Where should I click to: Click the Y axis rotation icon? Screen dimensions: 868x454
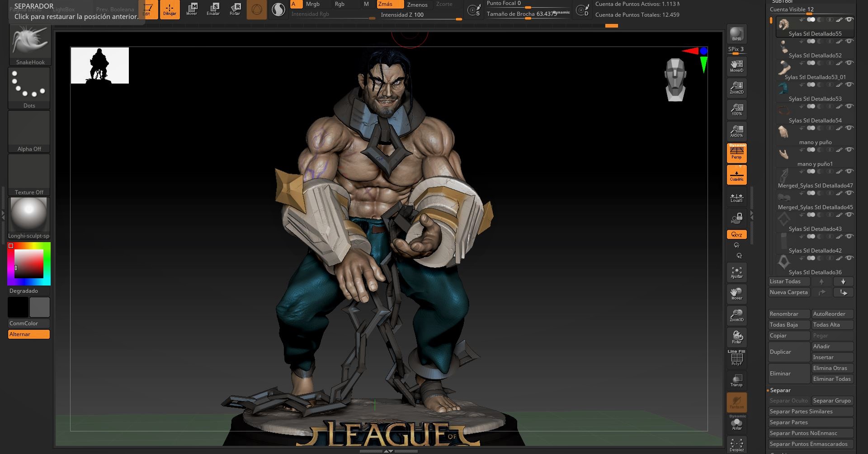[x=736, y=245]
